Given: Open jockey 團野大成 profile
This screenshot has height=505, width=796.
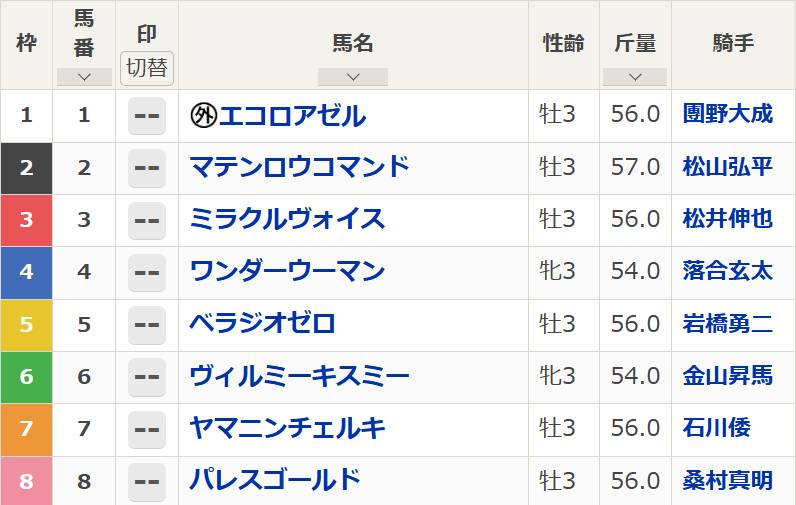Looking at the screenshot, I should pos(727,114).
